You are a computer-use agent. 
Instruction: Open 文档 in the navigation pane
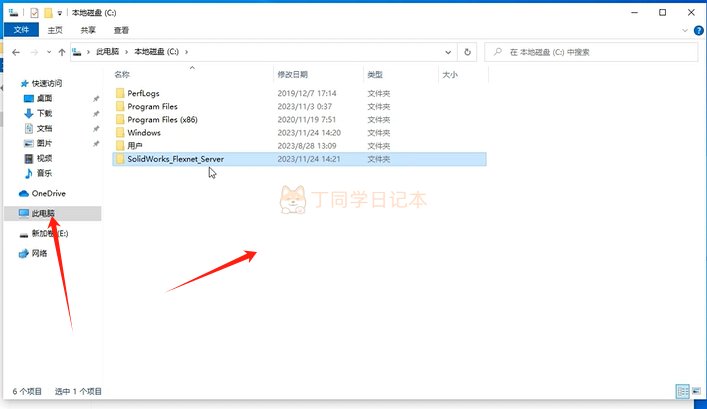click(x=44, y=129)
